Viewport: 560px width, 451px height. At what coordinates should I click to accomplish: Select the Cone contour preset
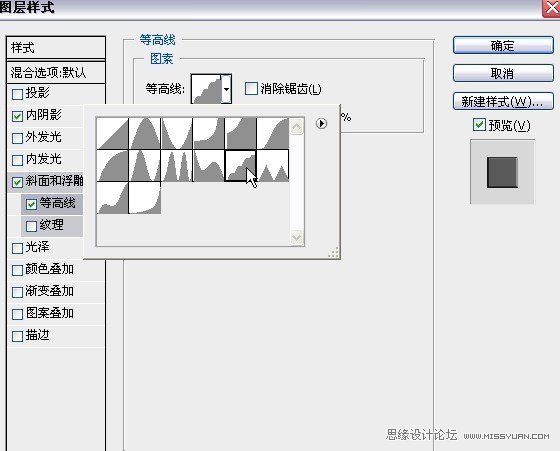[x=145, y=133]
